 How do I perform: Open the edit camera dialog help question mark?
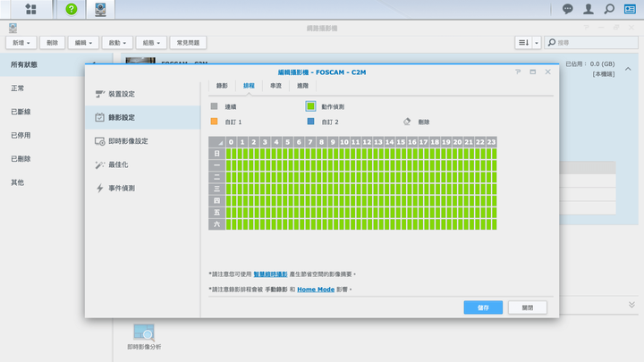[518, 72]
